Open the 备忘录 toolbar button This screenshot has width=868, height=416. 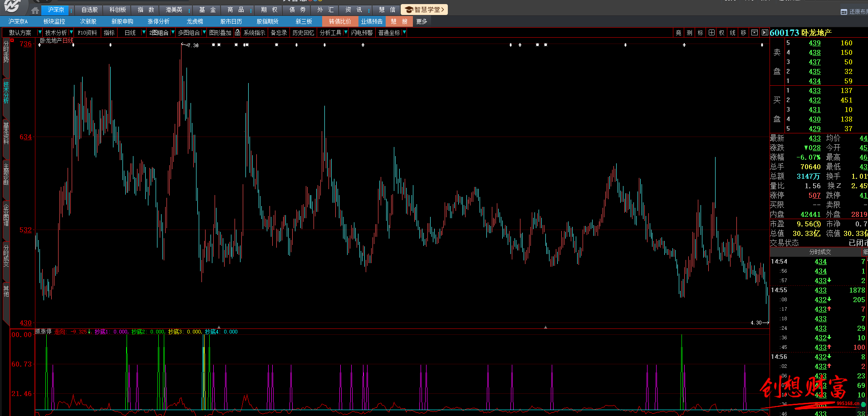(x=279, y=33)
